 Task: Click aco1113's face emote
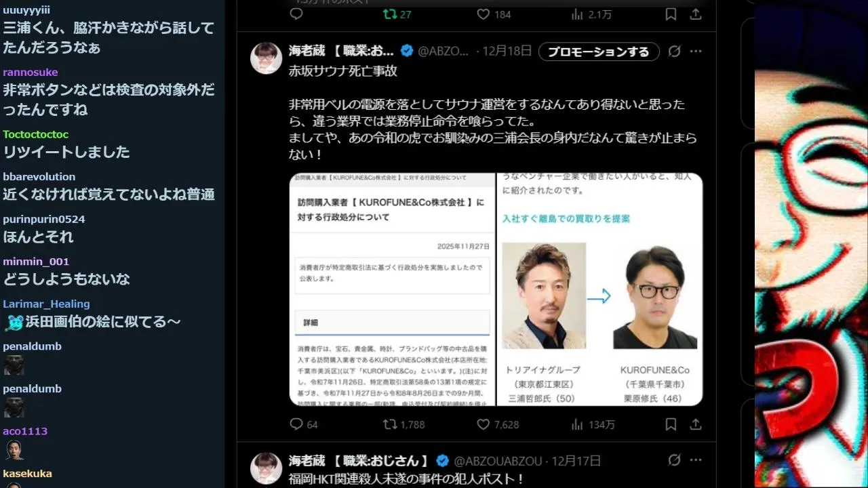[x=14, y=449]
